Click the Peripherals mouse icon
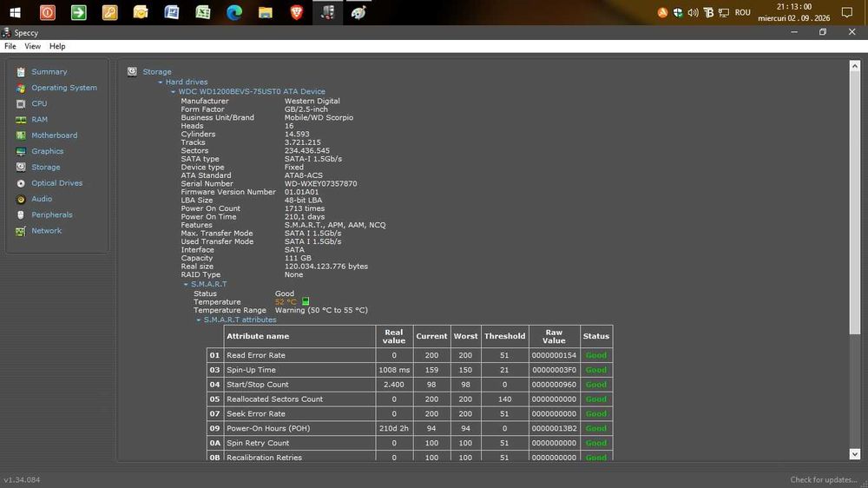Viewport: 868px width, 488px height. tap(21, 215)
